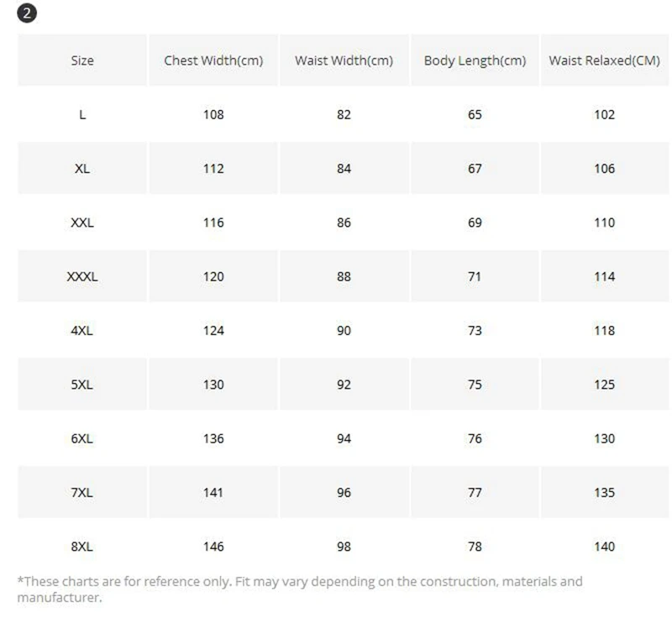
Task: Select the 6XL size row label
Action: click(81, 438)
